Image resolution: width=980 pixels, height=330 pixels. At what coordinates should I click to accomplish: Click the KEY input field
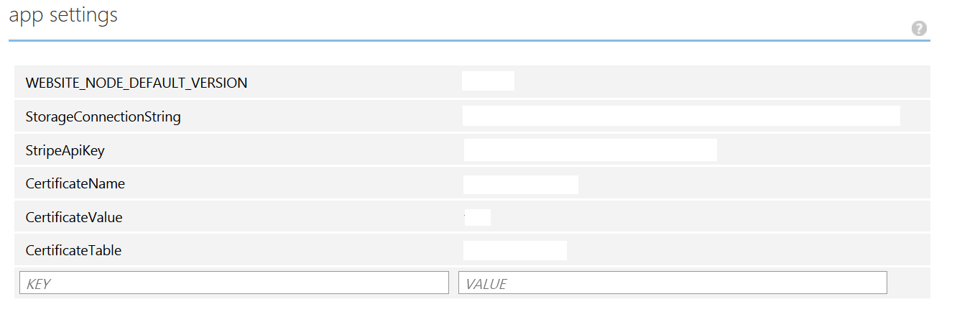pos(234,283)
